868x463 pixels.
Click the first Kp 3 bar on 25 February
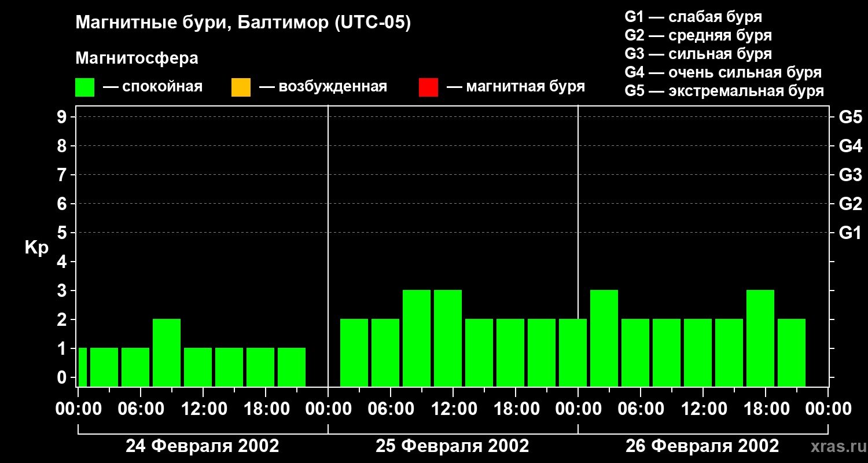pyautogui.click(x=417, y=338)
